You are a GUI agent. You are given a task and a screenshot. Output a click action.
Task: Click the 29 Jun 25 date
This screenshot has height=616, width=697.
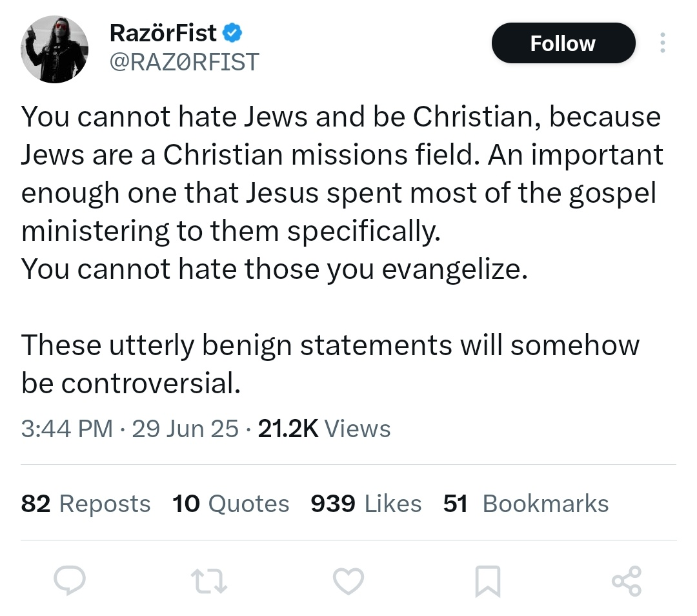(x=185, y=429)
